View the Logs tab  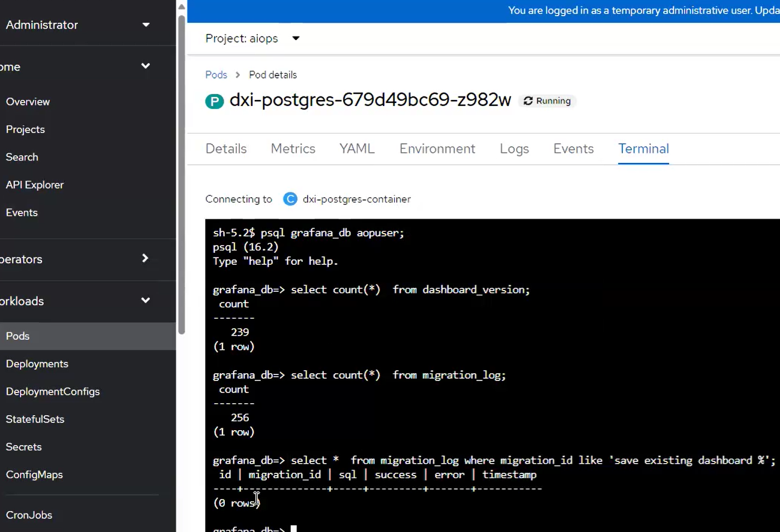(x=514, y=149)
